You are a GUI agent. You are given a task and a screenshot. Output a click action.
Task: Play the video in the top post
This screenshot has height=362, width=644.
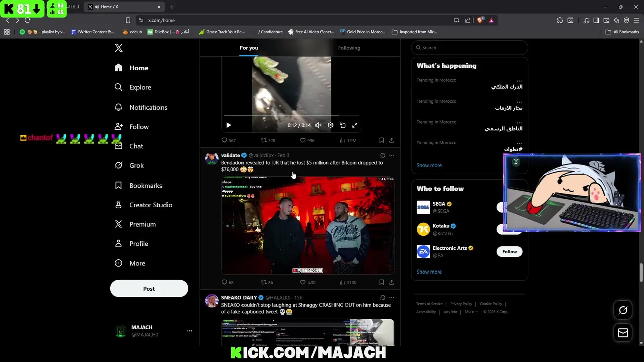tap(228, 125)
